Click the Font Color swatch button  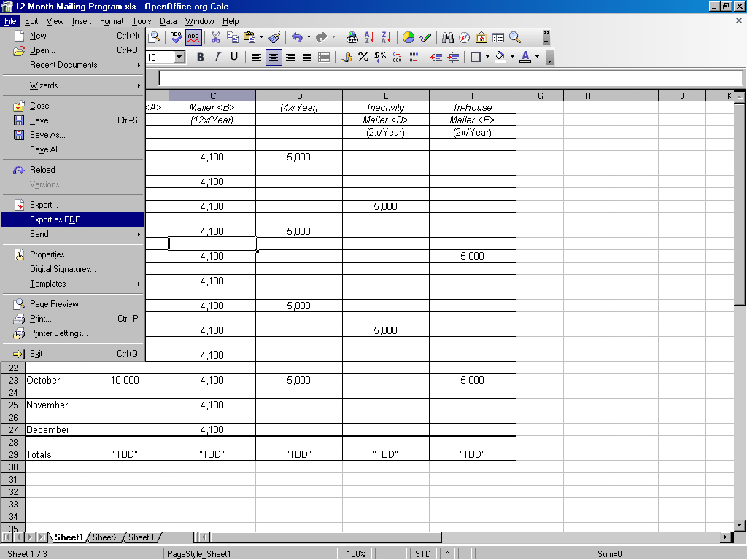coord(525,57)
